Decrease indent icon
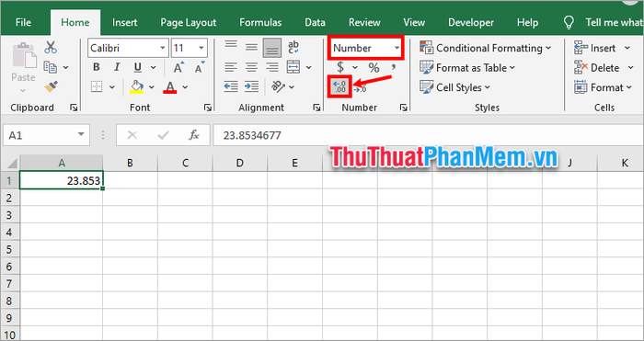The image size is (644, 341). pos(231,86)
